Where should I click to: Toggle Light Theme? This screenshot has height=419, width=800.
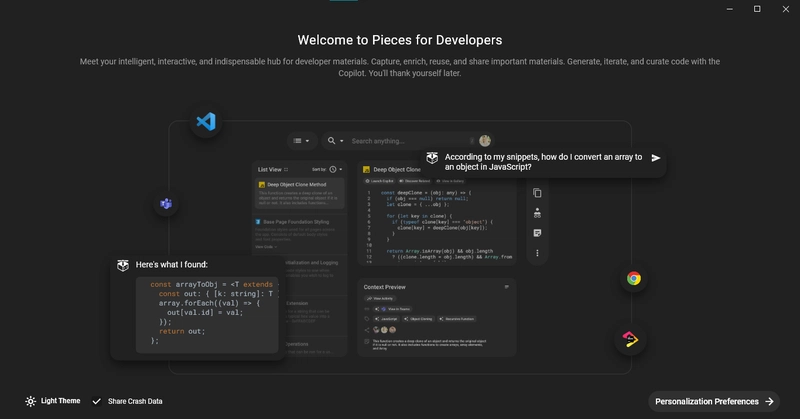tap(53, 401)
